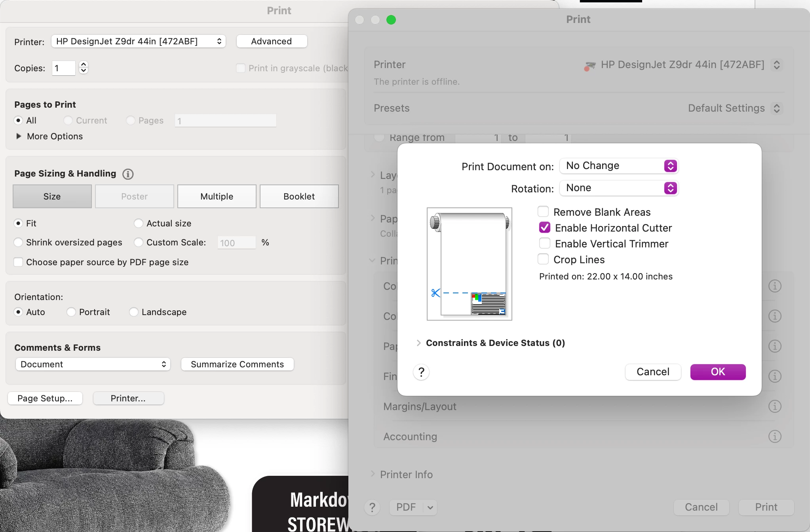Select the Multiple sizing tab

(x=217, y=196)
